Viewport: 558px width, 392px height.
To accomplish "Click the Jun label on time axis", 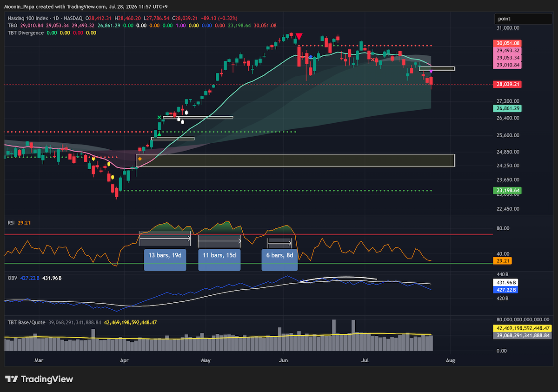I will 283,360.
